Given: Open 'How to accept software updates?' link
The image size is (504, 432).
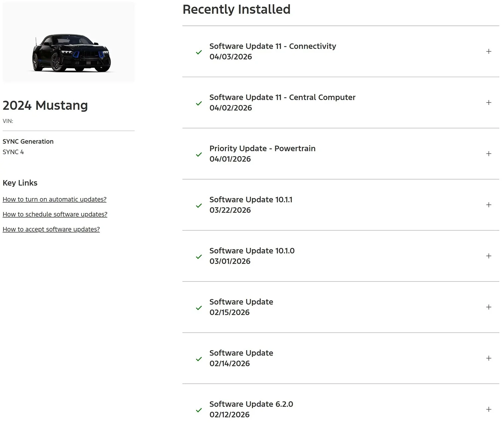Looking at the screenshot, I should point(51,229).
